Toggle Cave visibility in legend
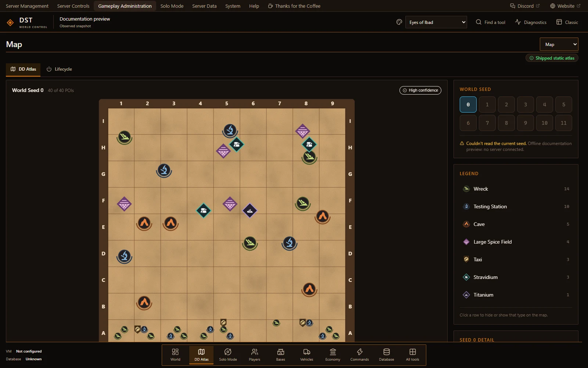The image size is (588, 368). pyautogui.click(x=516, y=224)
